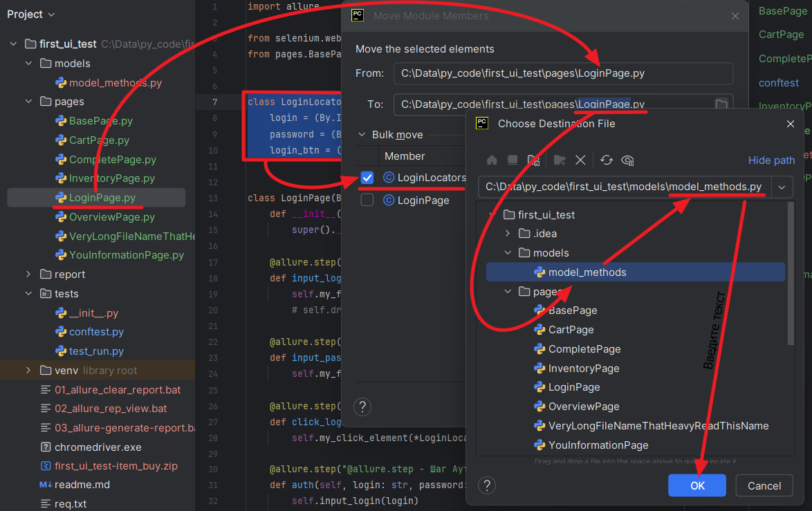Toggle show hidden files eye icon
The image size is (812, 511).
tap(627, 160)
